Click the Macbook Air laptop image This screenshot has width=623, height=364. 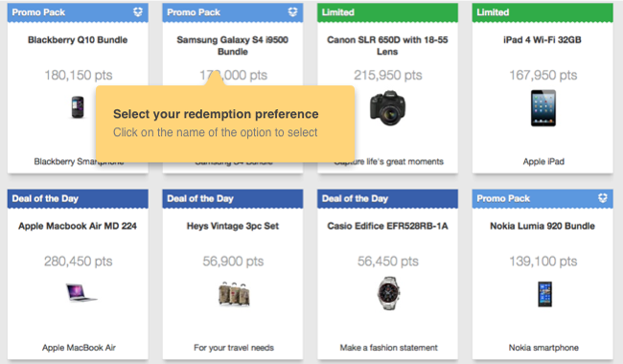pyautogui.click(x=81, y=293)
